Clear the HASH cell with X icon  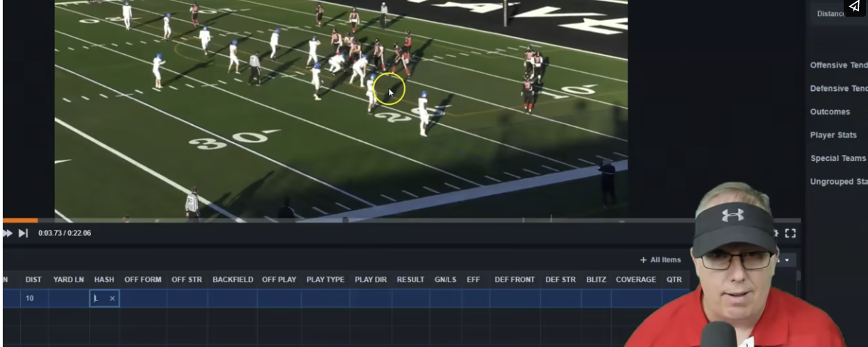pos(112,298)
